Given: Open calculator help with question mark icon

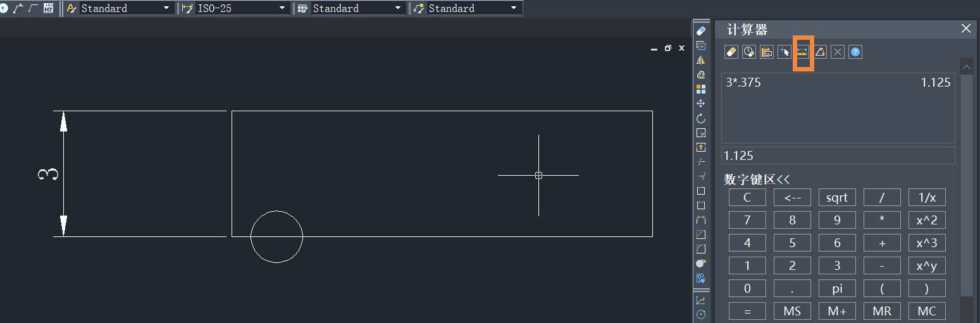Looking at the screenshot, I should (x=855, y=52).
